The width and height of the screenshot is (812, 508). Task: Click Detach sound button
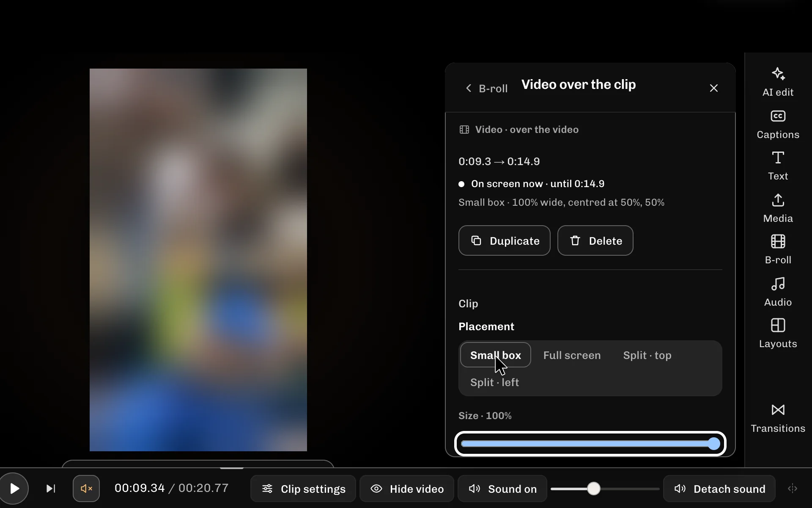coord(719,489)
